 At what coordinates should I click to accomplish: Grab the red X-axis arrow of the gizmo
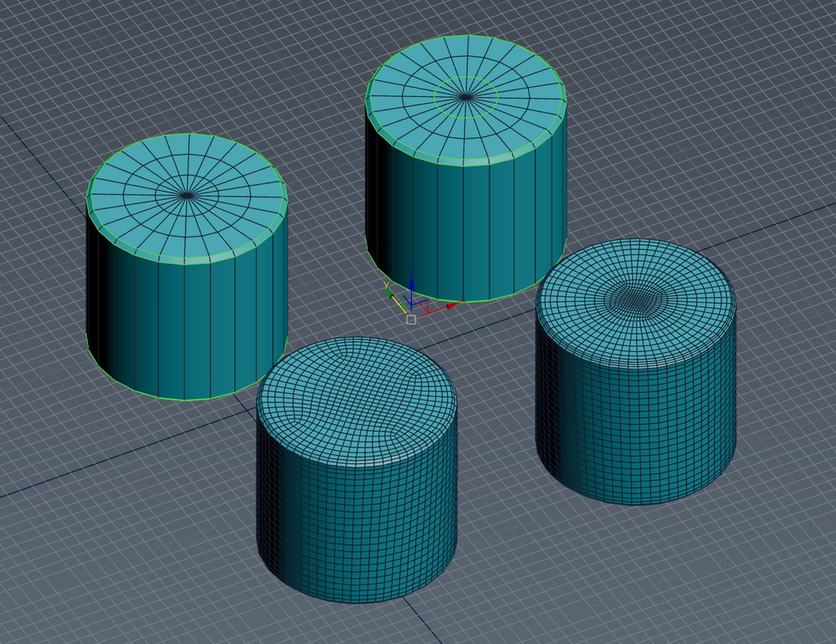(x=454, y=305)
